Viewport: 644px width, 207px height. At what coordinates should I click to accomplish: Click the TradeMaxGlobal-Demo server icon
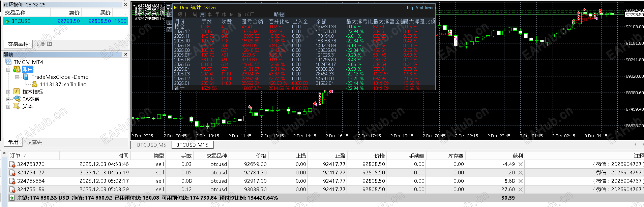[26, 77]
